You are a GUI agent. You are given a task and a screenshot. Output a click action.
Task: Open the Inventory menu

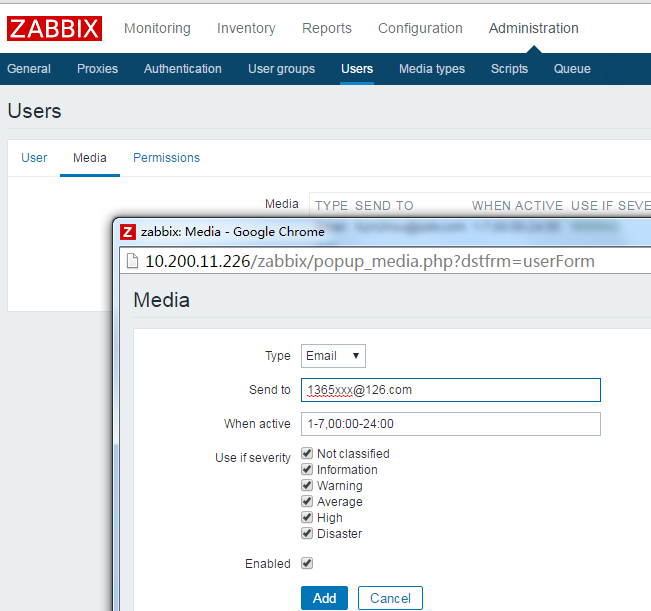point(246,28)
